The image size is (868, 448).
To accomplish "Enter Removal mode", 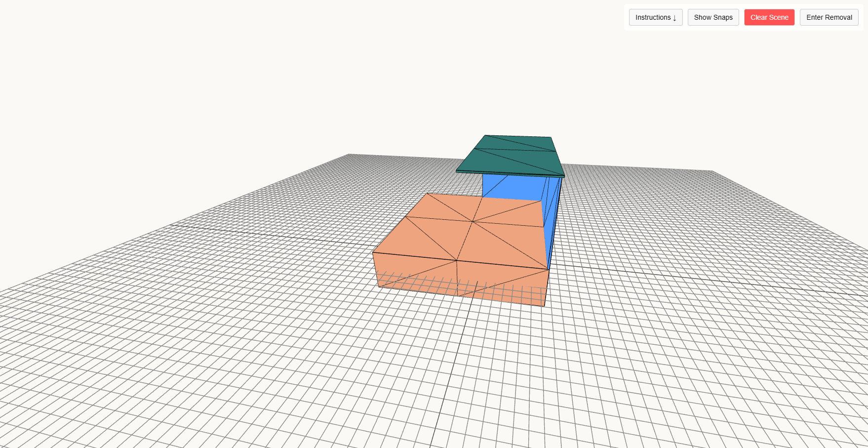I will pyautogui.click(x=829, y=17).
